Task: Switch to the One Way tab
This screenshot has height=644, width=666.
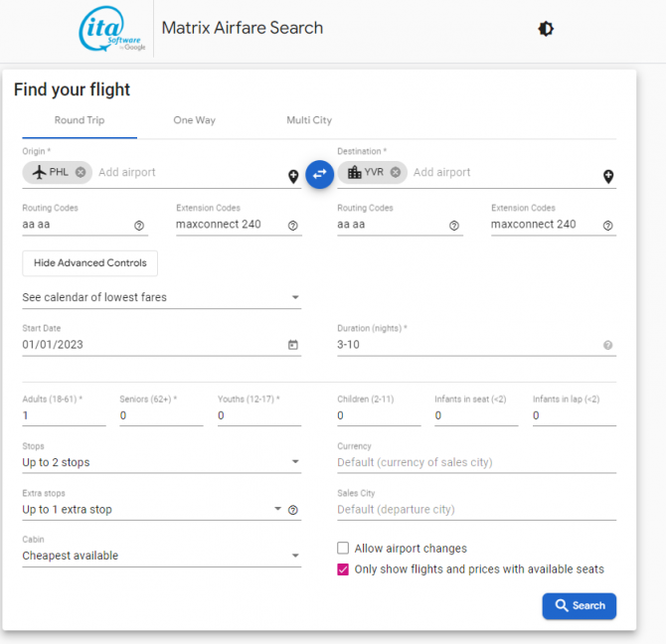Action: click(194, 120)
